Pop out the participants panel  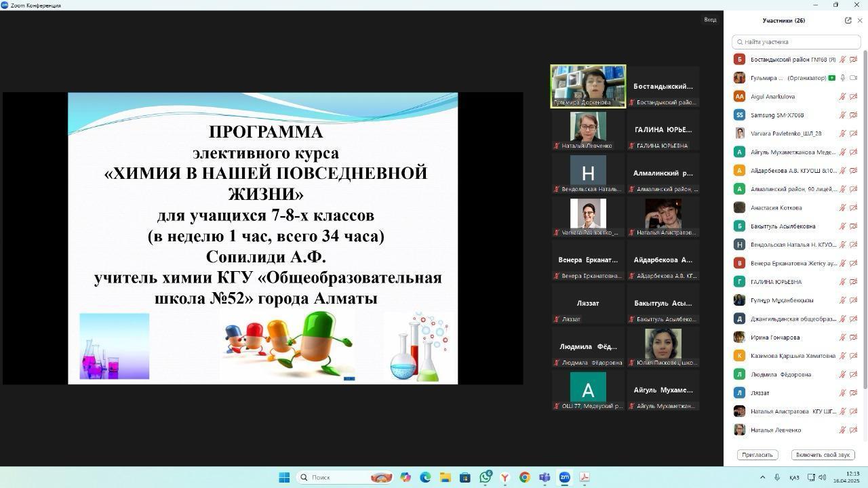pos(848,20)
